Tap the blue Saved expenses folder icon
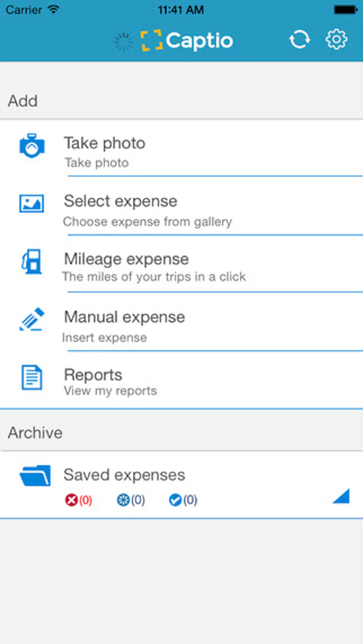363x644 pixels. (35, 475)
